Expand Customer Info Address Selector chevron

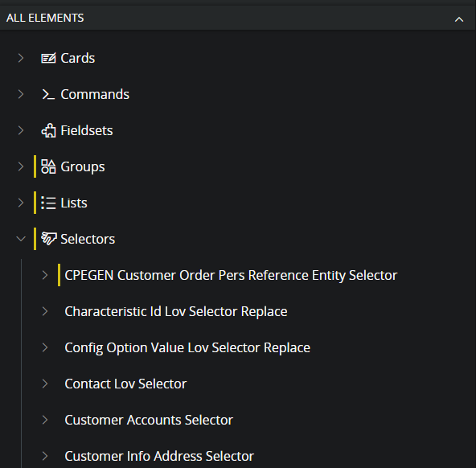45,456
